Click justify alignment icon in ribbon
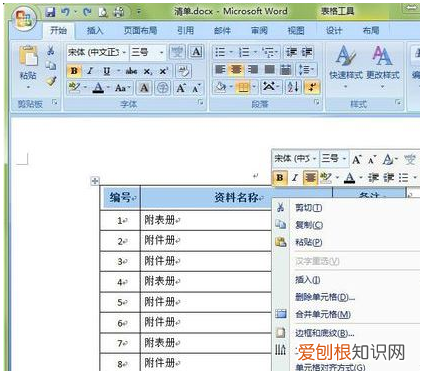 pyautogui.click(x=269, y=69)
